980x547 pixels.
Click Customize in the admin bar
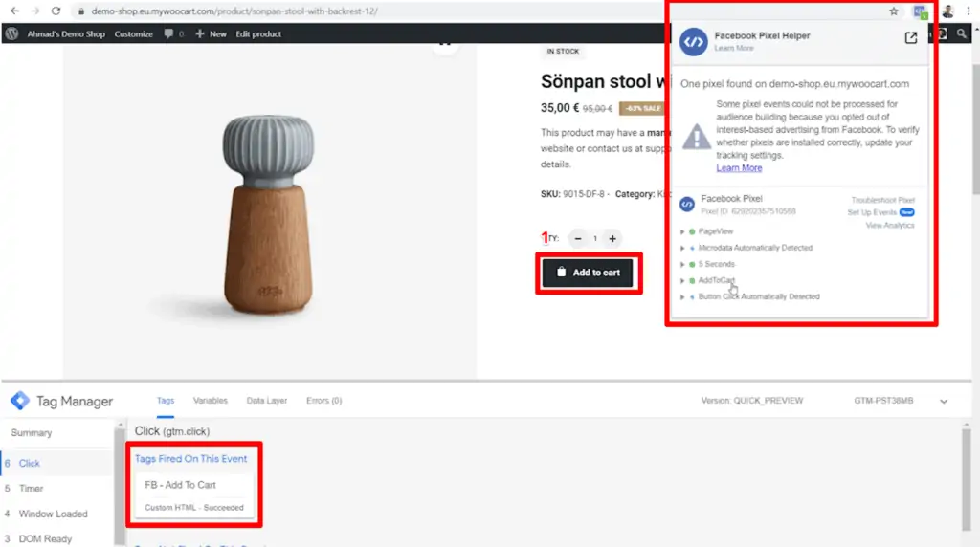[x=133, y=33]
